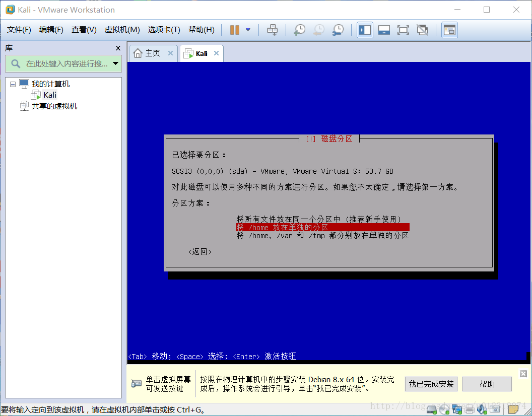Screen dimensions: 532x416
Task: Select 将 /home 放在单独的分区 option
Action: coord(322,227)
